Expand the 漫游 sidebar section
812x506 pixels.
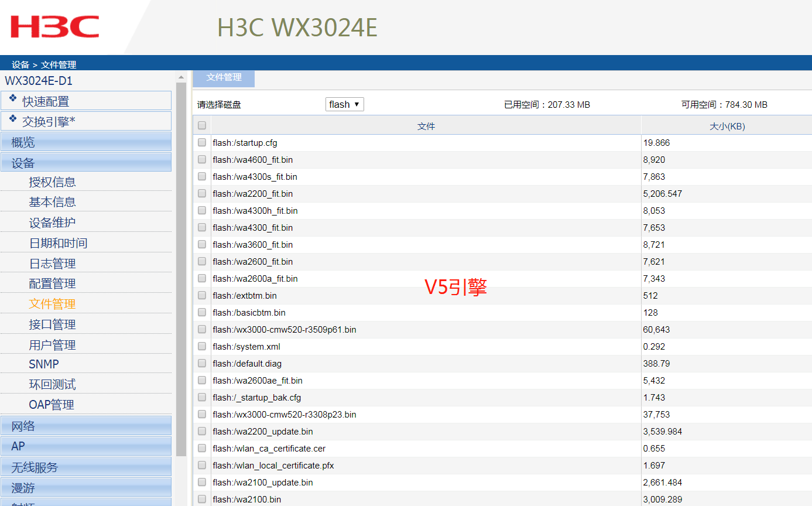tap(86, 487)
